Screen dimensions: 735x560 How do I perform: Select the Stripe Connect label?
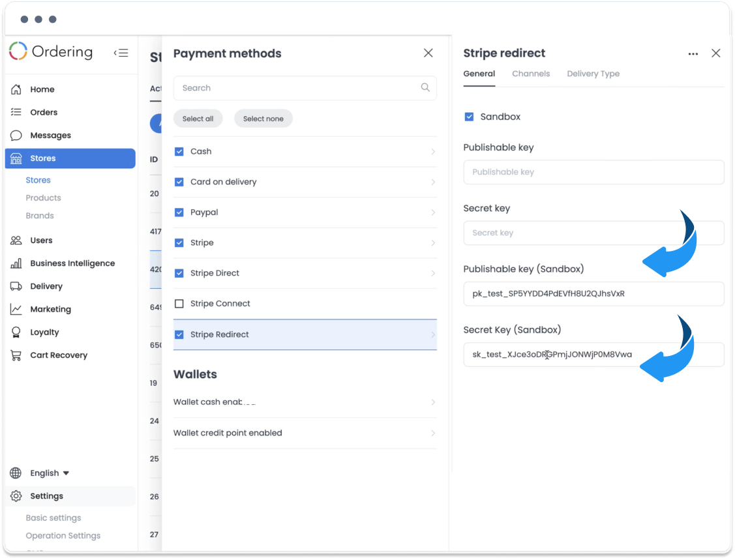220,304
